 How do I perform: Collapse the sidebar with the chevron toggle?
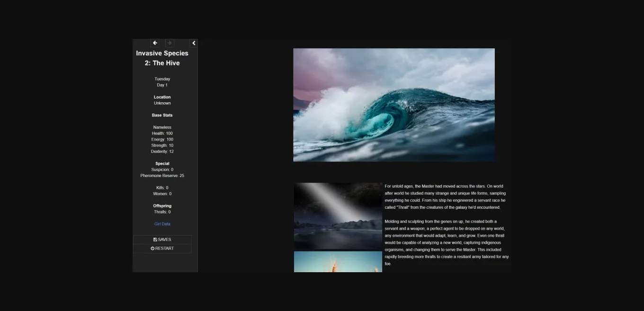[194, 43]
